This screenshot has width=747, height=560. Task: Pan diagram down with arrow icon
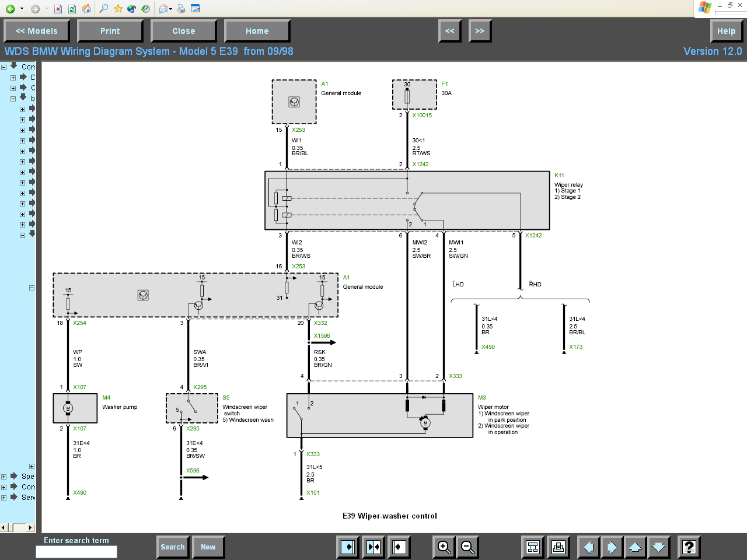(658, 547)
